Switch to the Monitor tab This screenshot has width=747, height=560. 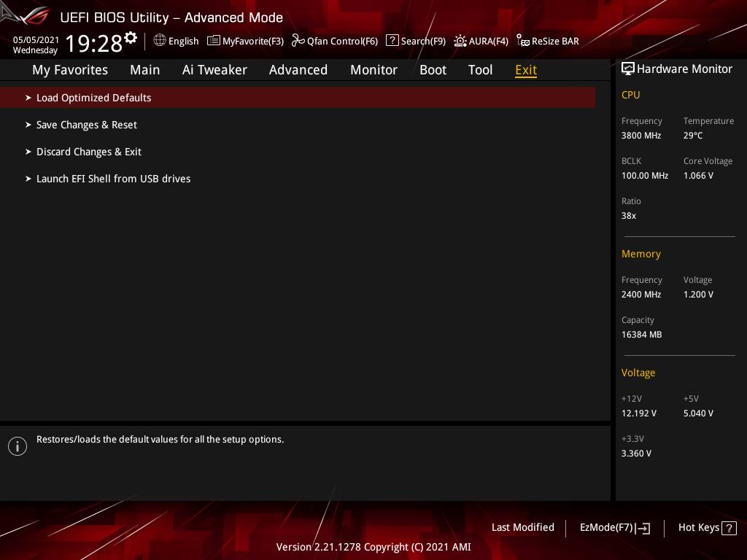coord(373,70)
